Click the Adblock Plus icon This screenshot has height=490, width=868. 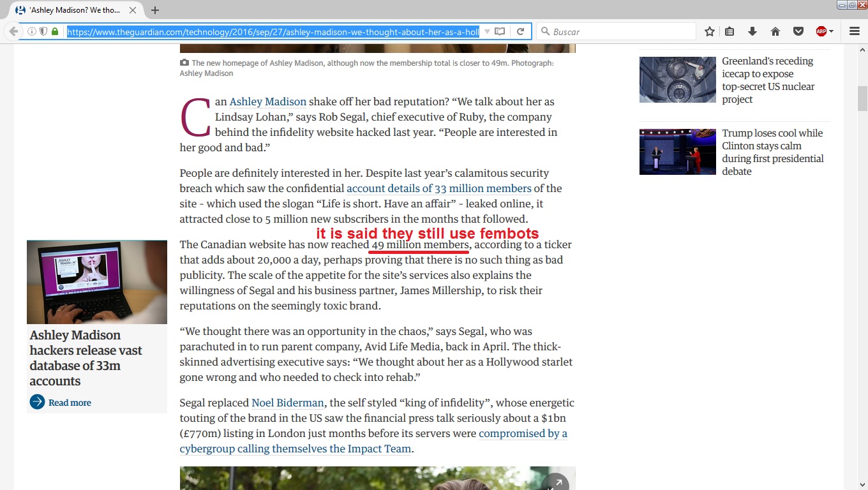821,31
